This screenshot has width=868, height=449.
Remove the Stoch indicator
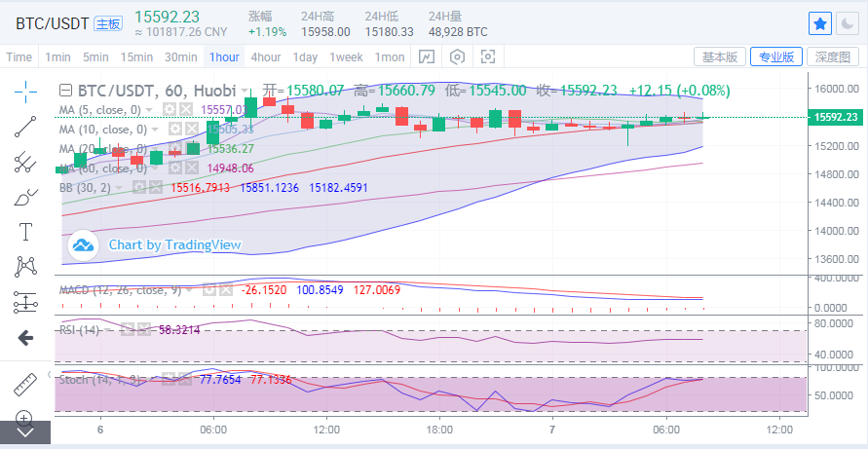point(185,379)
